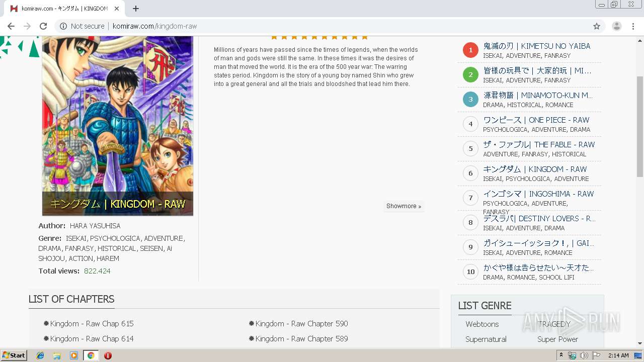Click the LIST OF CHAPTERS heading
The width and height of the screenshot is (644, 362).
71,299
